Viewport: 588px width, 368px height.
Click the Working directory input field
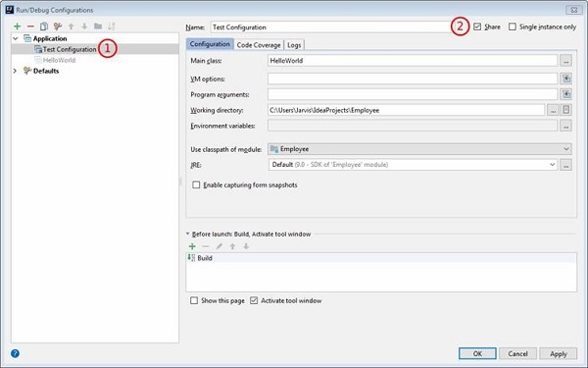click(406, 110)
